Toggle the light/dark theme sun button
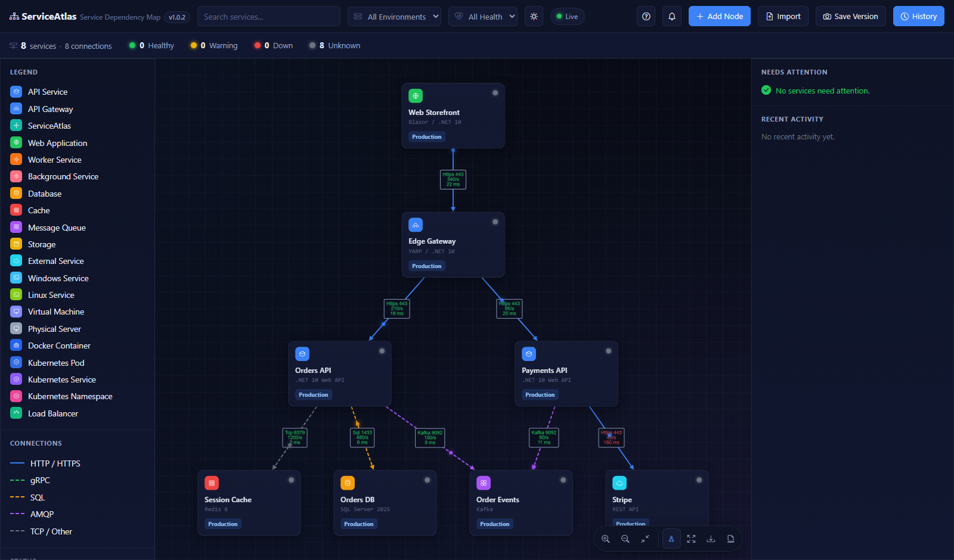The image size is (954, 560). pyautogui.click(x=534, y=17)
